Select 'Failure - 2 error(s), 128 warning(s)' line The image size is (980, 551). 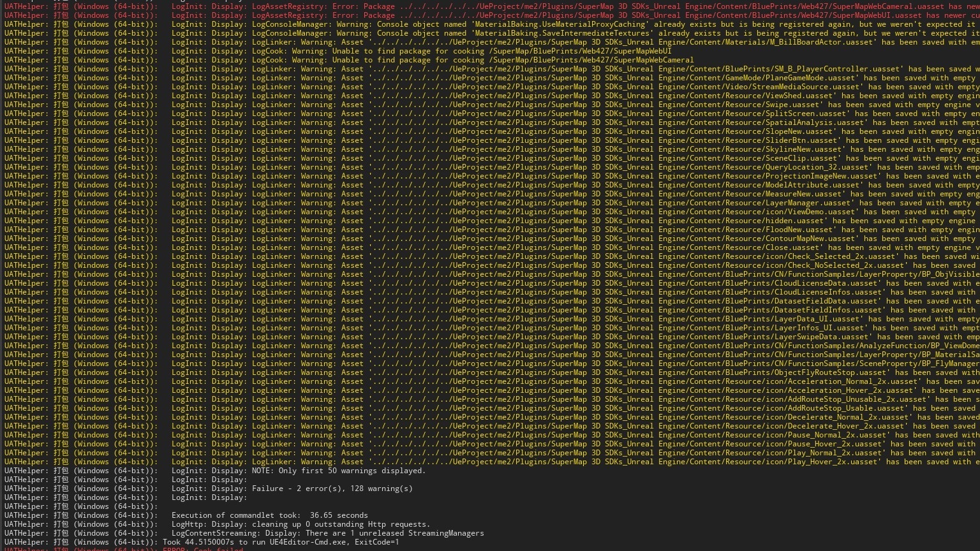(x=208, y=489)
